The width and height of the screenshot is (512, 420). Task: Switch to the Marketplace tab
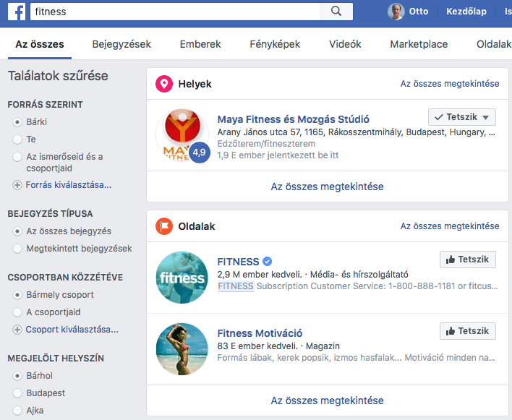click(x=419, y=44)
